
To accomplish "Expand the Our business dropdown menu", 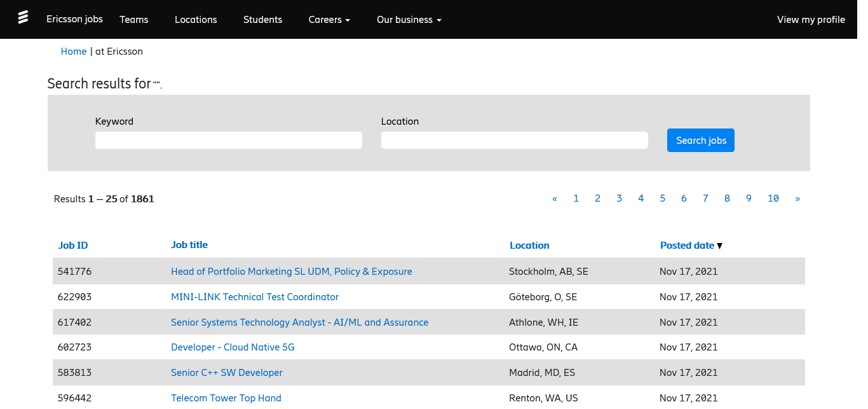I will tap(409, 20).
